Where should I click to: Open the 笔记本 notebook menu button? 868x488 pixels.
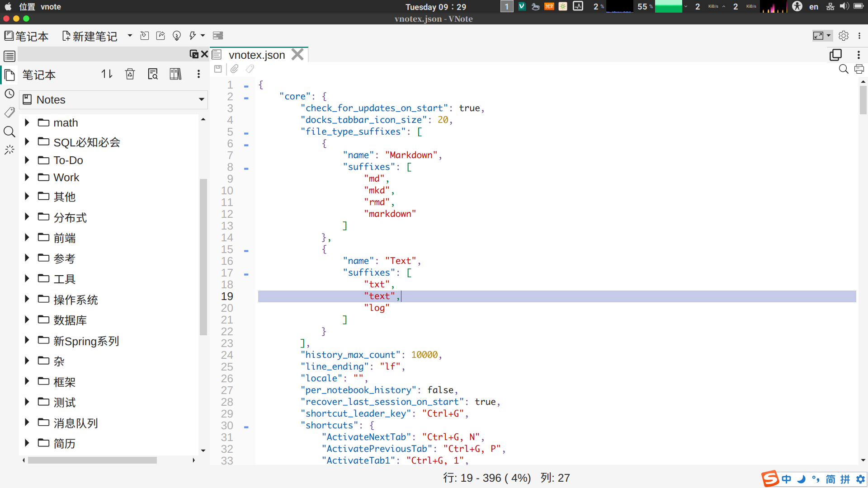(x=26, y=36)
